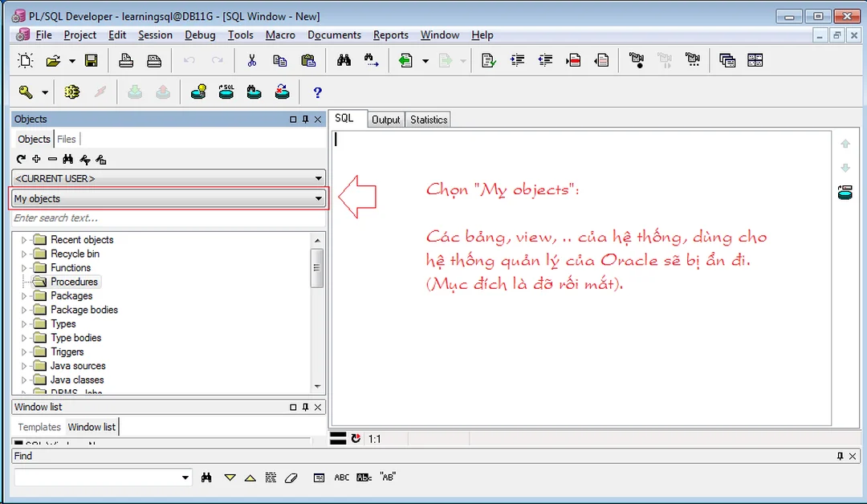Click the Find previous up-arrow icon

[250, 478]
